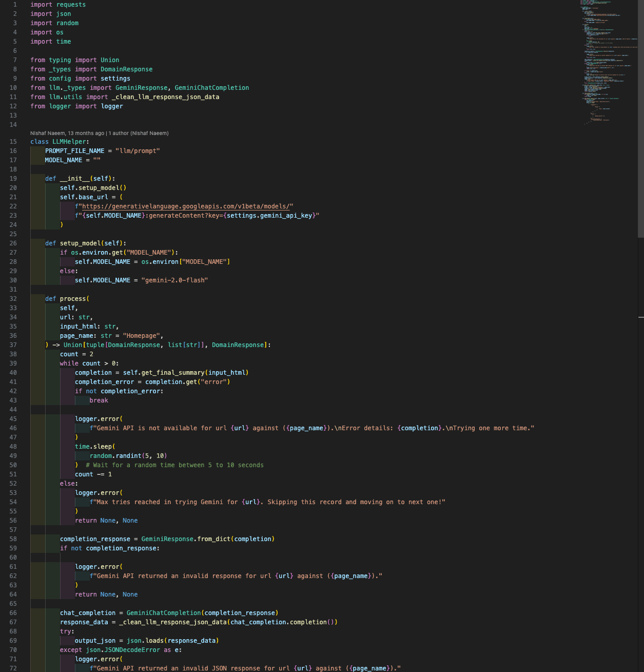Click gutter line number 15
644x672 pixels.
[13, 142]
